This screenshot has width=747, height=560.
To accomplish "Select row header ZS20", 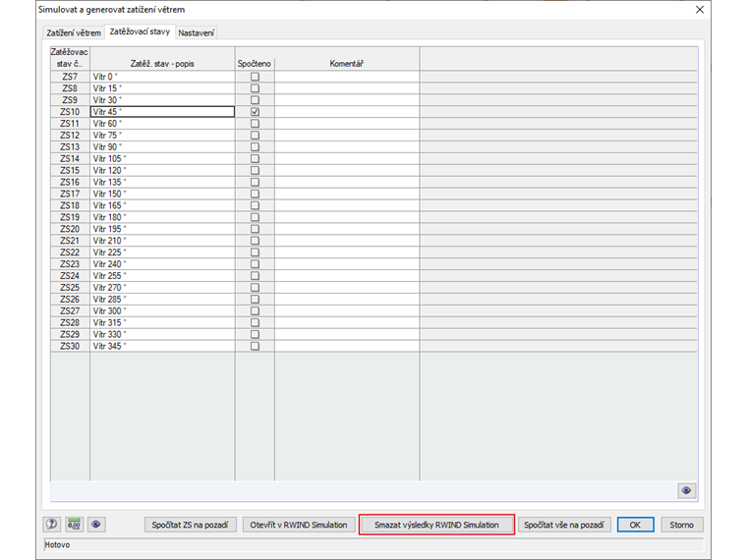I will 70,229.
